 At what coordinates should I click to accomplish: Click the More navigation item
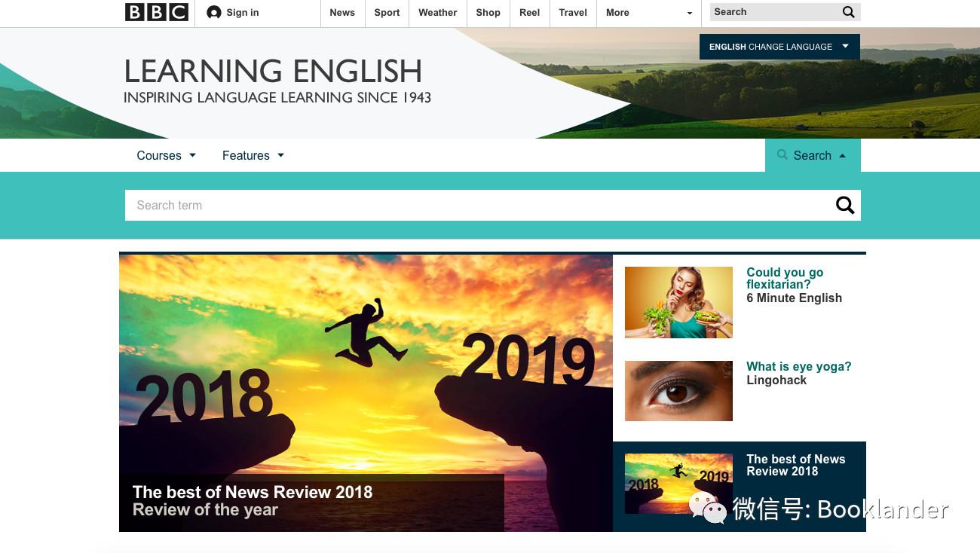pyautogui.click(x=617, y=13)
